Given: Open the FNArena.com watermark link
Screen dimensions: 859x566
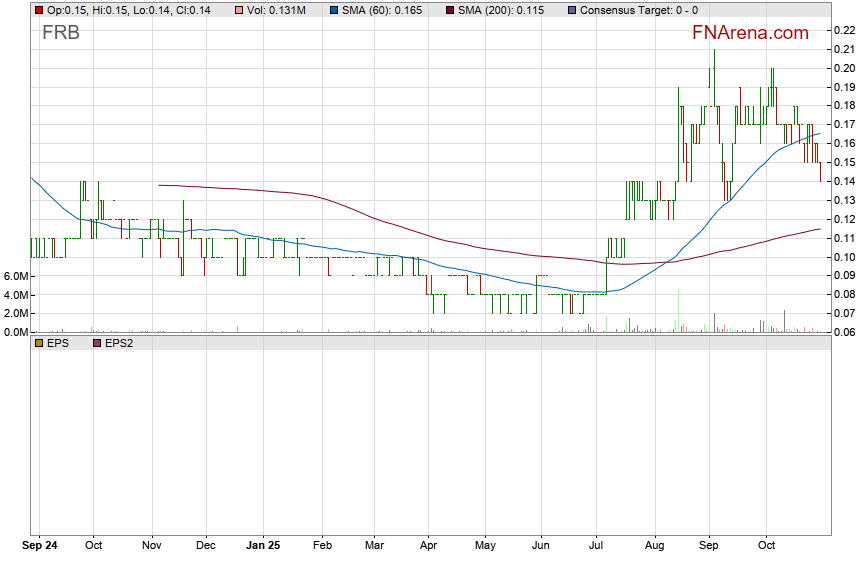Looking at the screenshot, I should click(750, 33).
